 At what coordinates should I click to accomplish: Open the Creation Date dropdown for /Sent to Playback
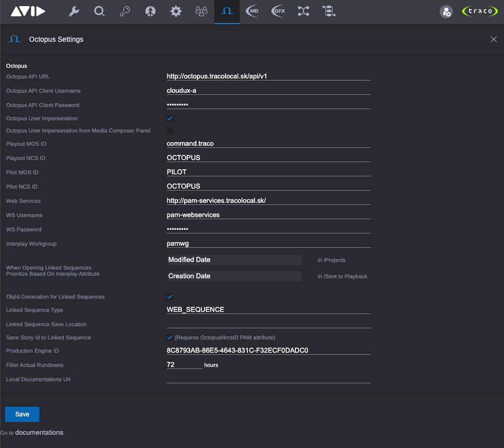click(234, 276)
